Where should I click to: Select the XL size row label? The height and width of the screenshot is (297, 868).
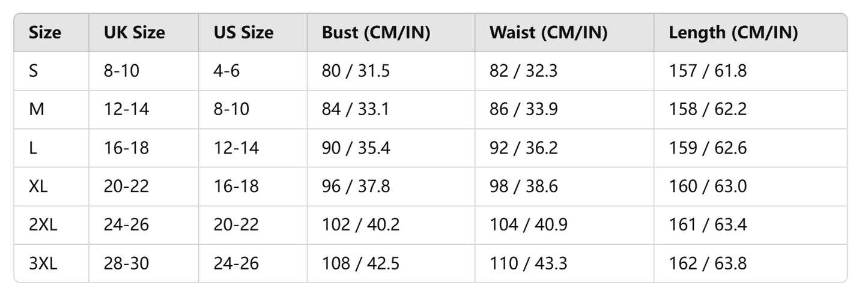[38, 187]
